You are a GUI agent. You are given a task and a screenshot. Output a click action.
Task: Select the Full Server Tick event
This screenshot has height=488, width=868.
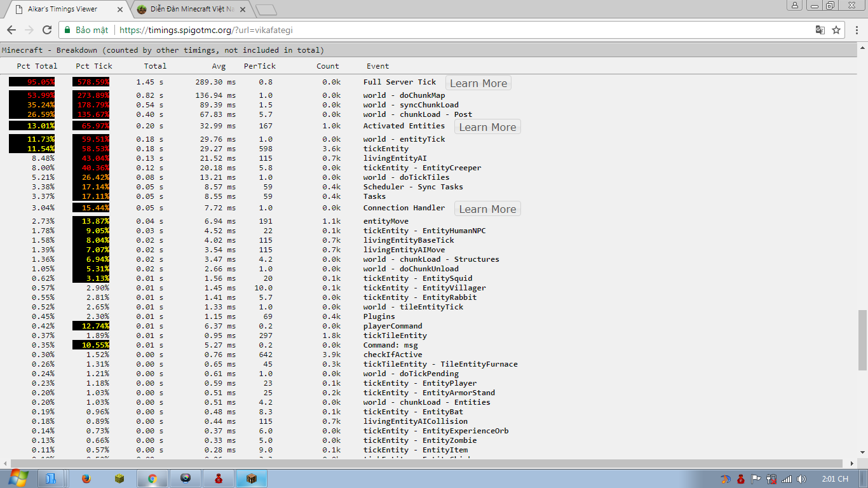(x=400, y=82)
